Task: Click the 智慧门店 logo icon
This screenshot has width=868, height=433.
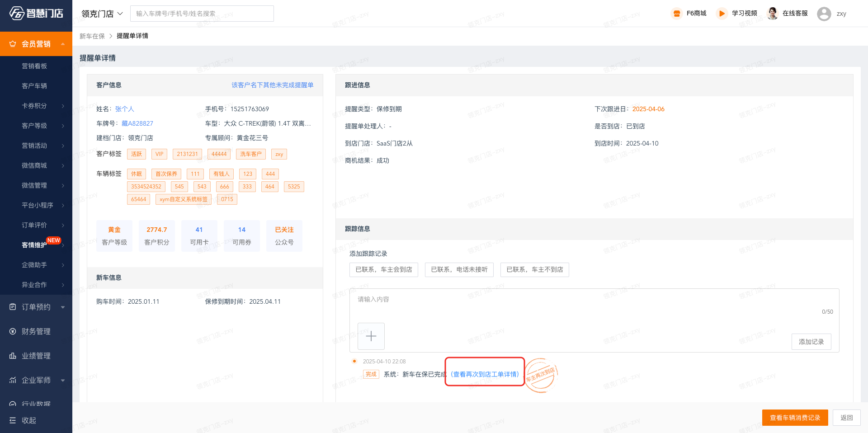Action: tap(17, 13)
